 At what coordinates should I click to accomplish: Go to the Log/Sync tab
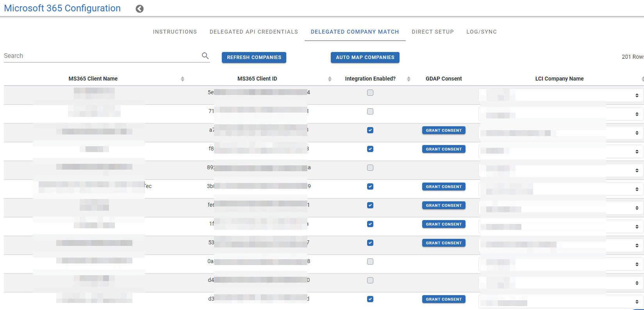pyautogui.click(x=482, y=32)
